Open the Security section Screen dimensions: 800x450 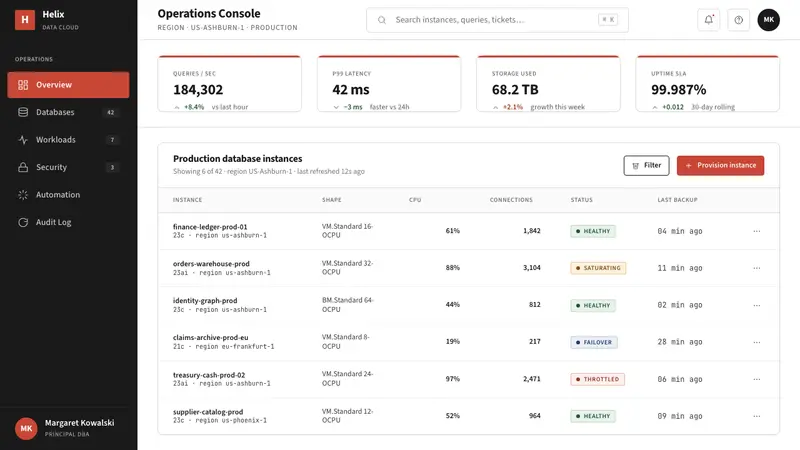[x=68, y=167]
